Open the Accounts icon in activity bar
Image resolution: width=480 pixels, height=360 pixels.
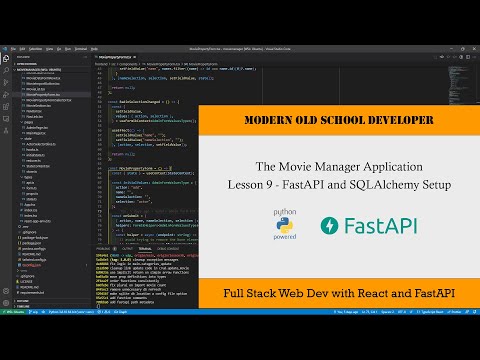tap(6, 291)
